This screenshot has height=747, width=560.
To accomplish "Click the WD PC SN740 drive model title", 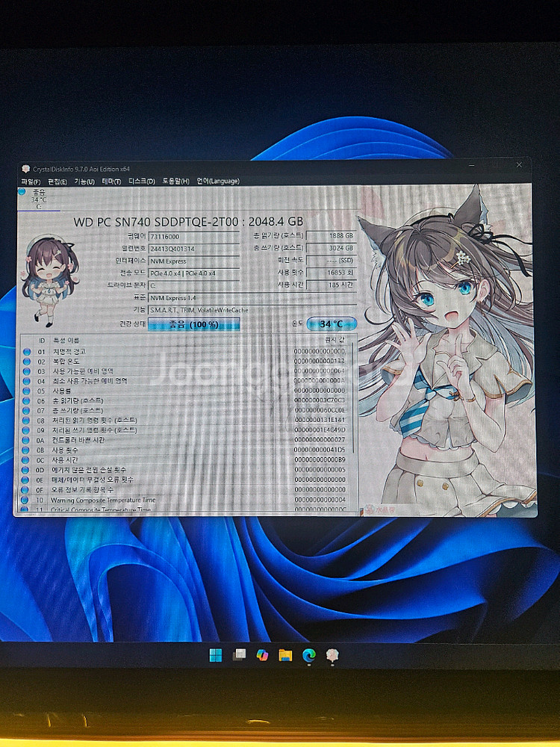I will 188,222.
